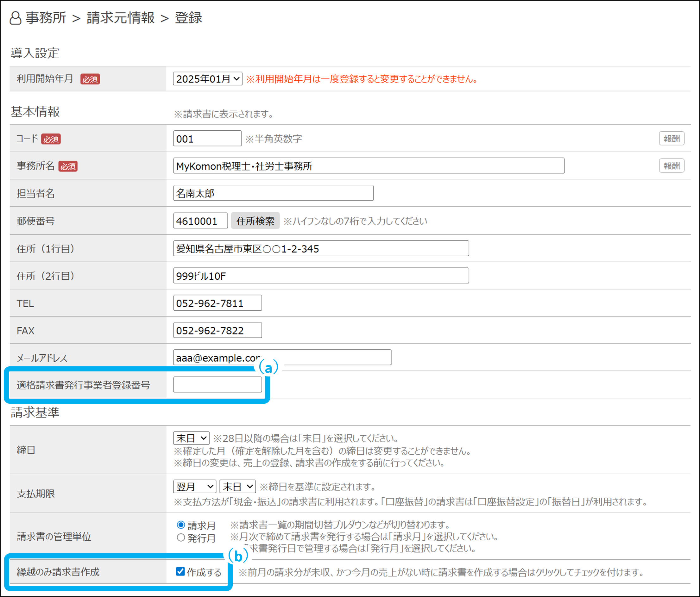Open the 支払期限 day dropdown 末日

(237, 486)
